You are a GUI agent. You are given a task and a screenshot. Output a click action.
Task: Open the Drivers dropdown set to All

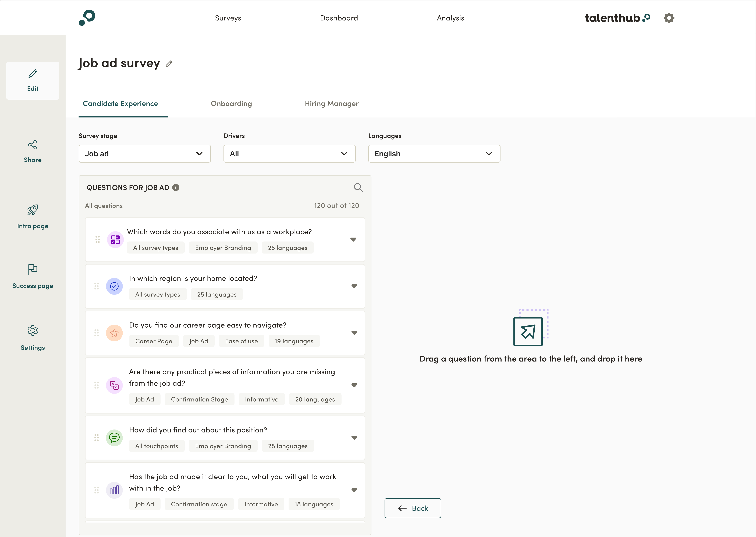pyautogui.click(x=289, y=153)
